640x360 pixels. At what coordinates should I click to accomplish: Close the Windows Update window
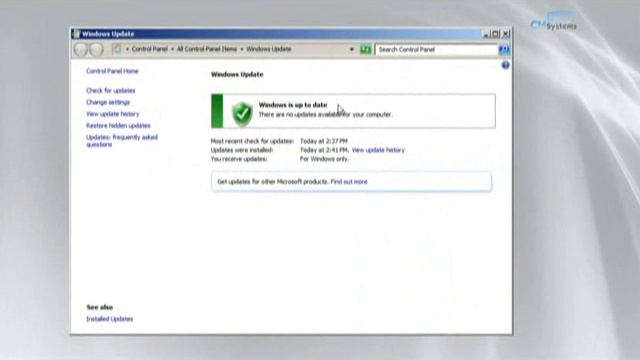coord(506,34)
